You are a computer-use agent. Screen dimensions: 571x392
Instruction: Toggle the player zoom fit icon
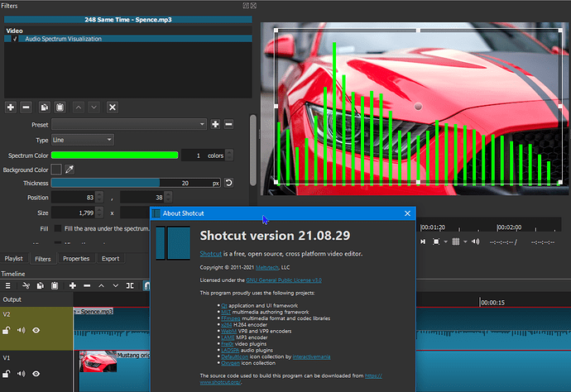tap(436, 241)
